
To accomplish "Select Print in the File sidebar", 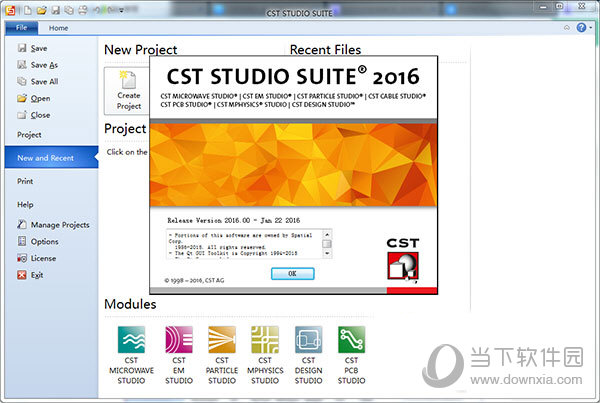I will pos(25,181).
